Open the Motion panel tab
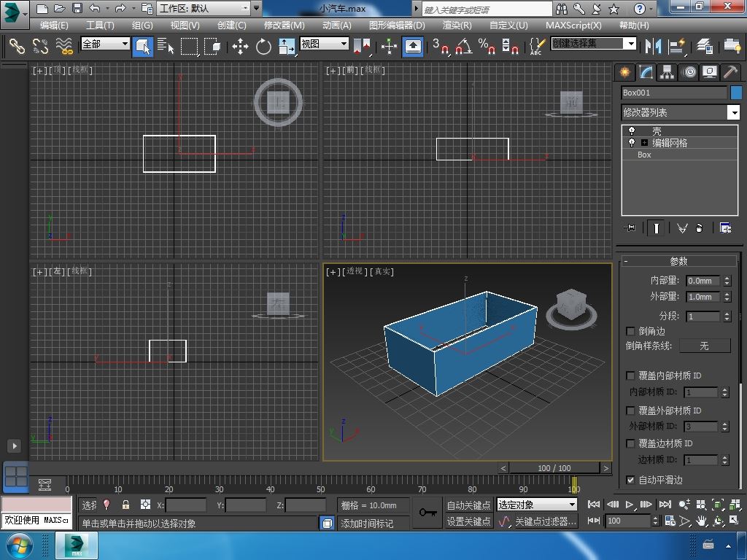Viewport: 747px width, 560px height. pyautogui.click(x=689, y=72)
